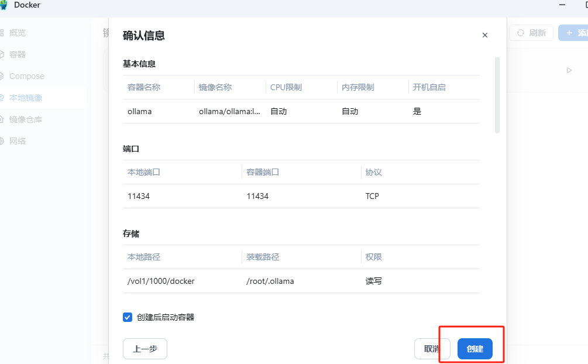Click the 网络 globe icon in sidebar

pyautogui.click(x=2, y=141)
